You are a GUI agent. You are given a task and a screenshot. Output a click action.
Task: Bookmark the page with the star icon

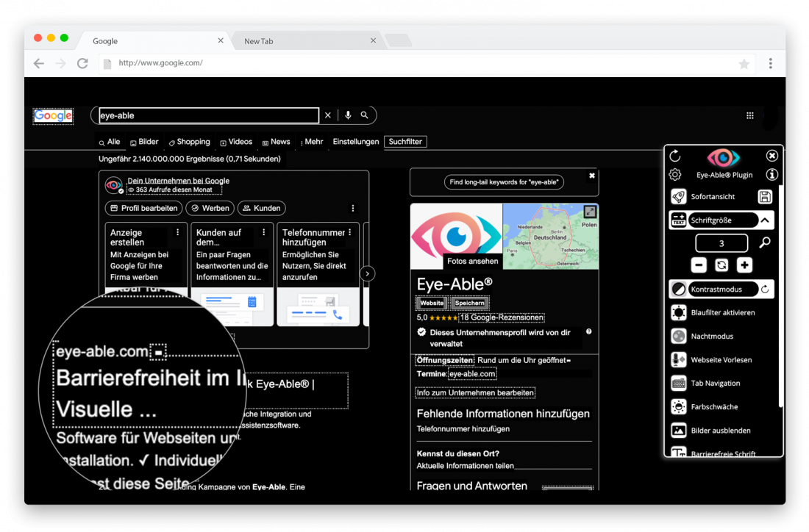tap(744, 64)
